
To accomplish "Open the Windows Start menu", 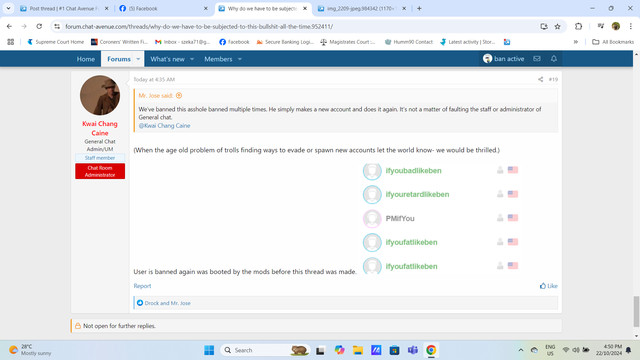I will coord(209,350).
